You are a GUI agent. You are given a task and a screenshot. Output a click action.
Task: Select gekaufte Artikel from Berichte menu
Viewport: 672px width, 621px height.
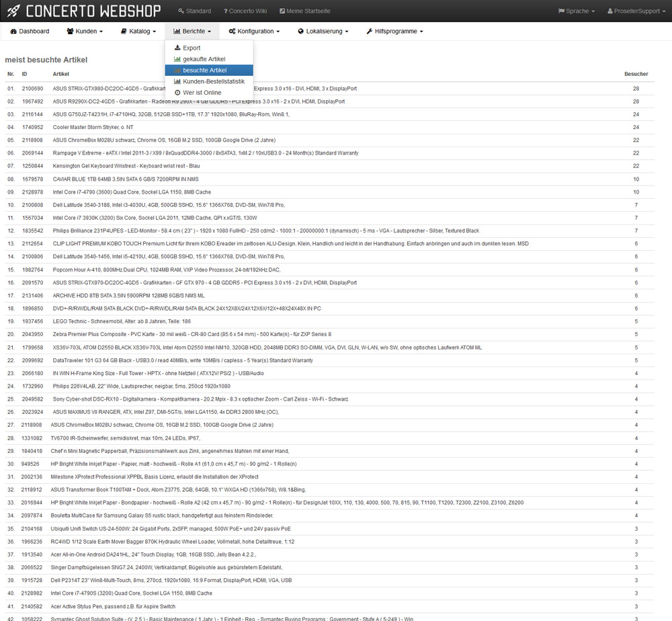pos(204,59)
